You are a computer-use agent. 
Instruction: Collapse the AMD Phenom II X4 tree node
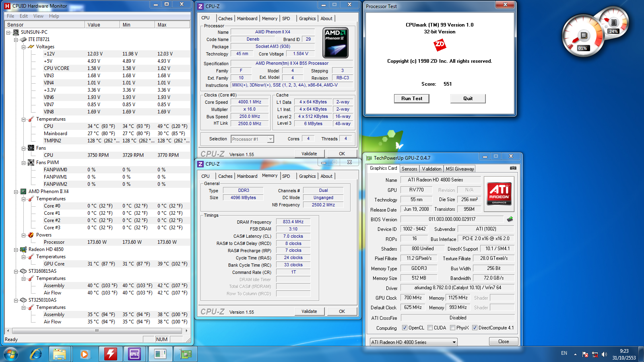[x=16, y=191]
